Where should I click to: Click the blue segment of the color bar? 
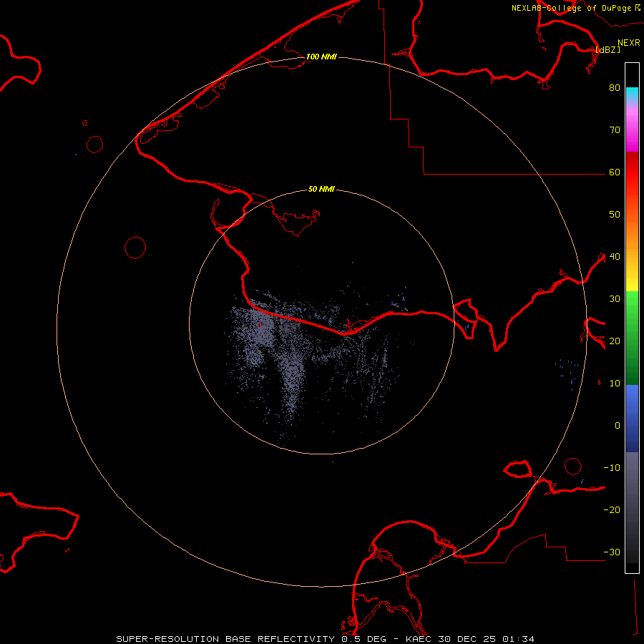click(x=632, y=419)
